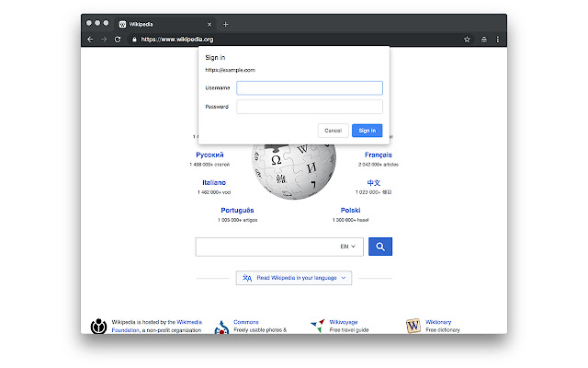
Task: Click the lock icon in address bar
Action: [134, 39]
